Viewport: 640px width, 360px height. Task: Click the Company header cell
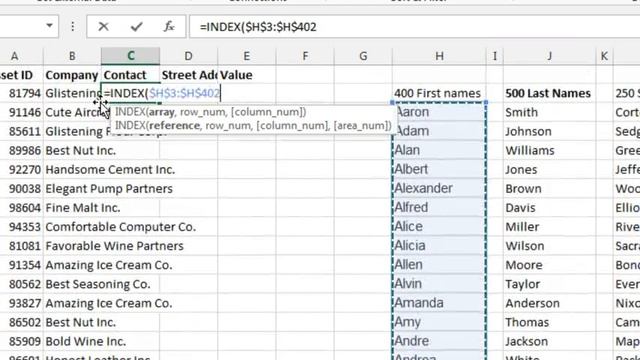72,75
